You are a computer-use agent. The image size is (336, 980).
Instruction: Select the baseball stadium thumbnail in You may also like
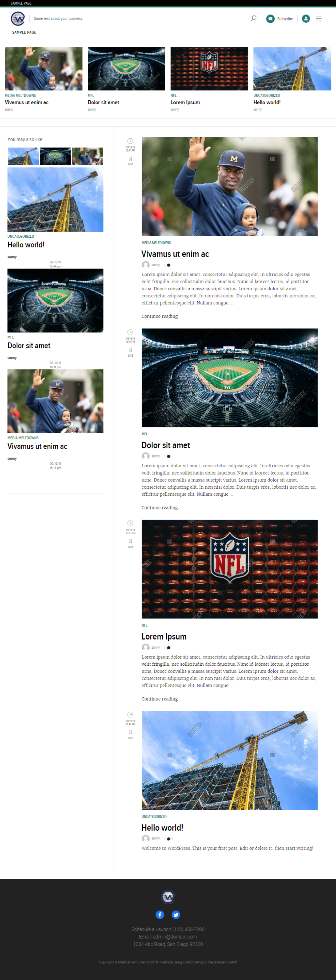(55, 156)
